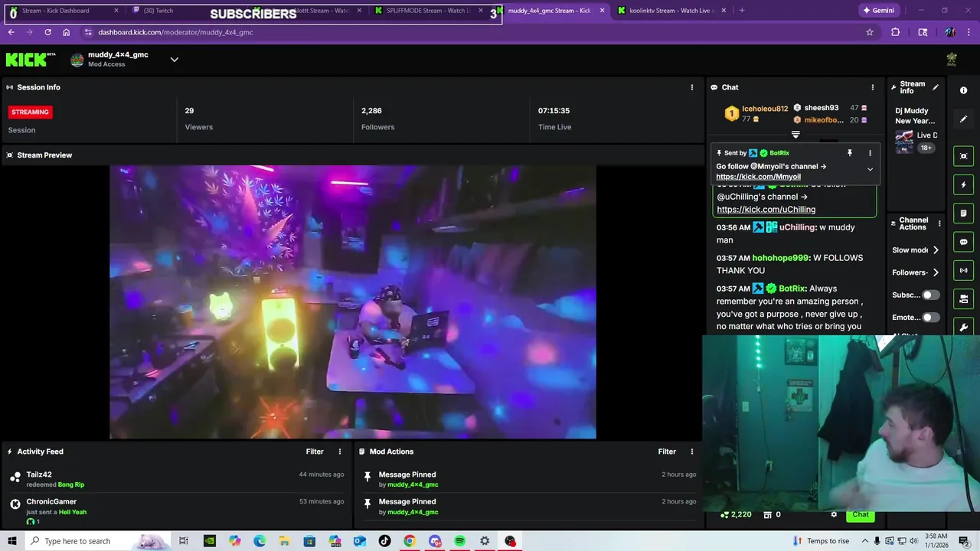Viewport: 980px width, 551px height.
Task: Collapse the gifter leaderboard handle
Action: point(795,135)
